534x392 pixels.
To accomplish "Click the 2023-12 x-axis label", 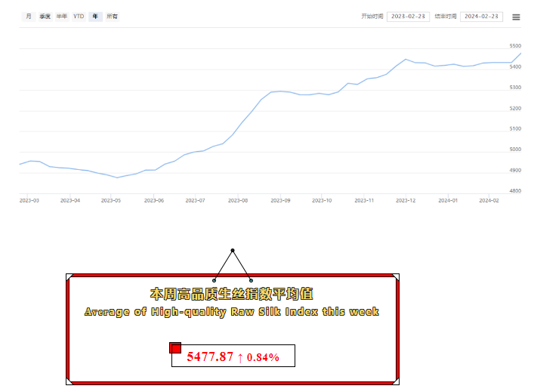I will coord(406,201).
